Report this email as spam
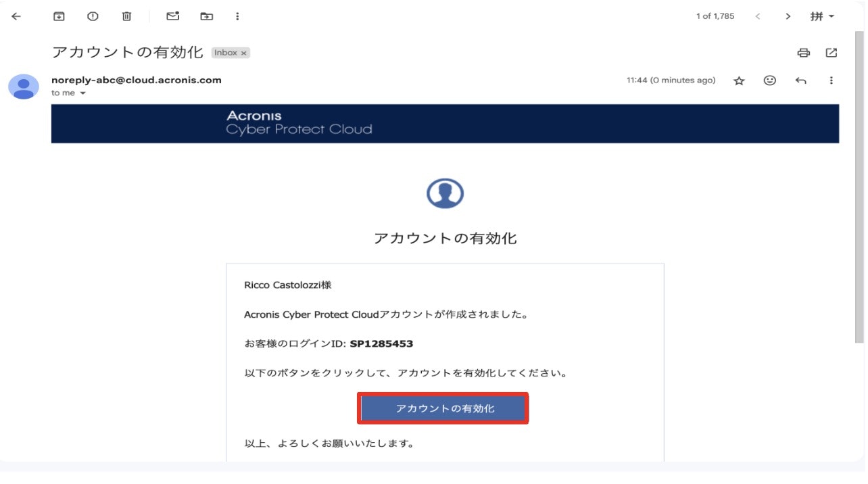The image size is (868, 484). point(93,16)
